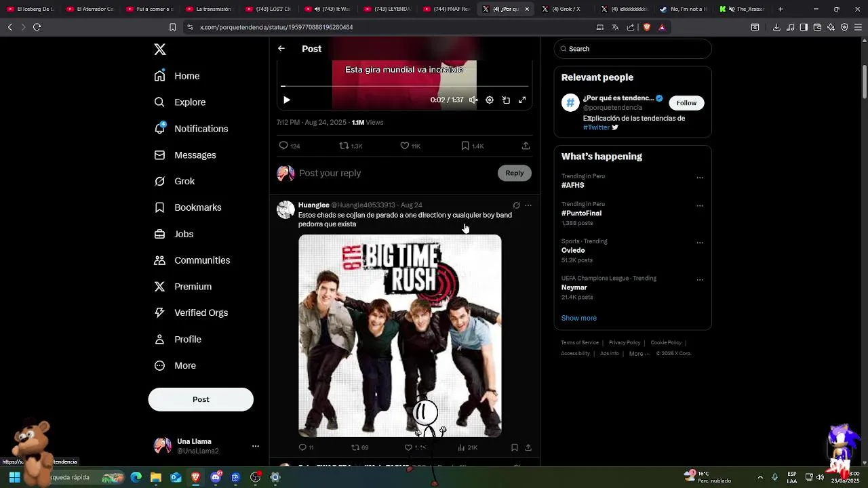Click the Reply button

tap(515, 173)
